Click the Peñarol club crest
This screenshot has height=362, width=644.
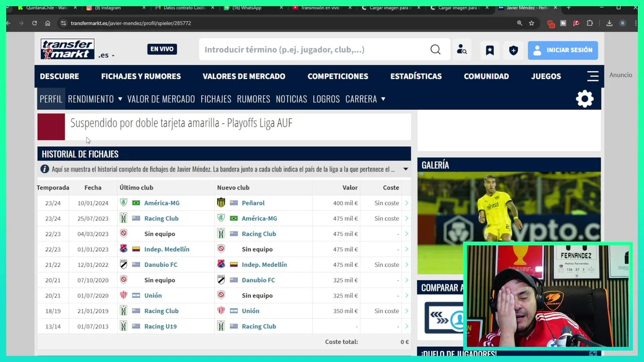point(221,203)
